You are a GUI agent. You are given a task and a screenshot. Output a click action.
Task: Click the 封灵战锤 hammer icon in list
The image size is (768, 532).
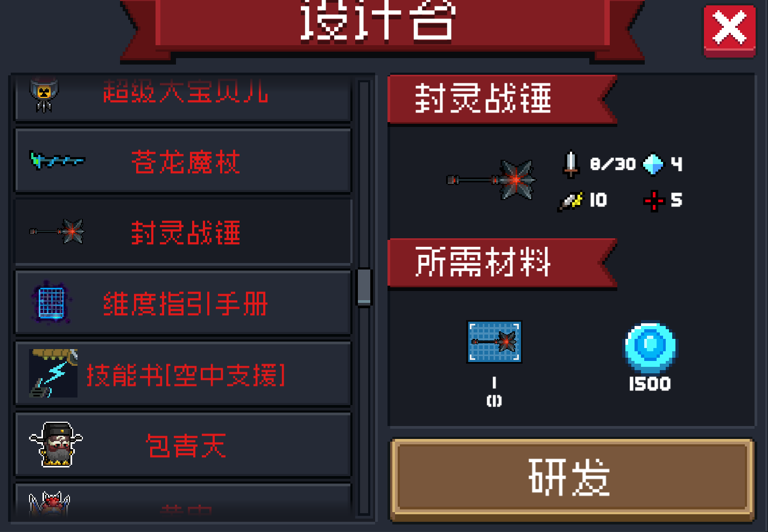tap(57, 231)
